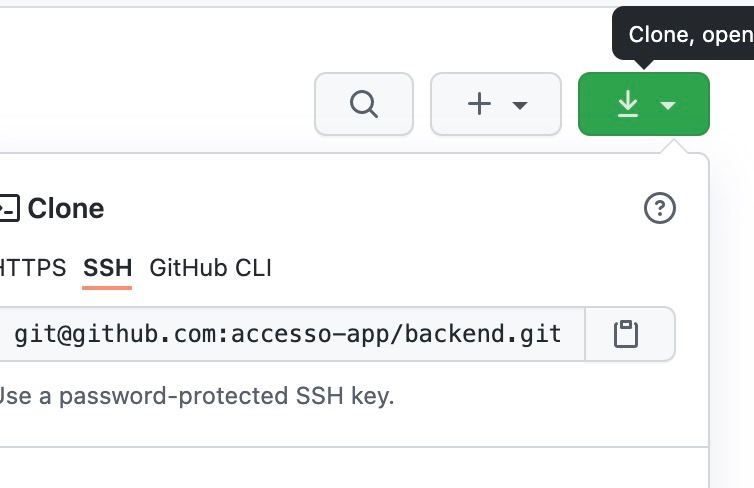Click the "Clone, open" tooltip bubble
Image resolution: width=754 pixels, height=488 pixels.
688,35
